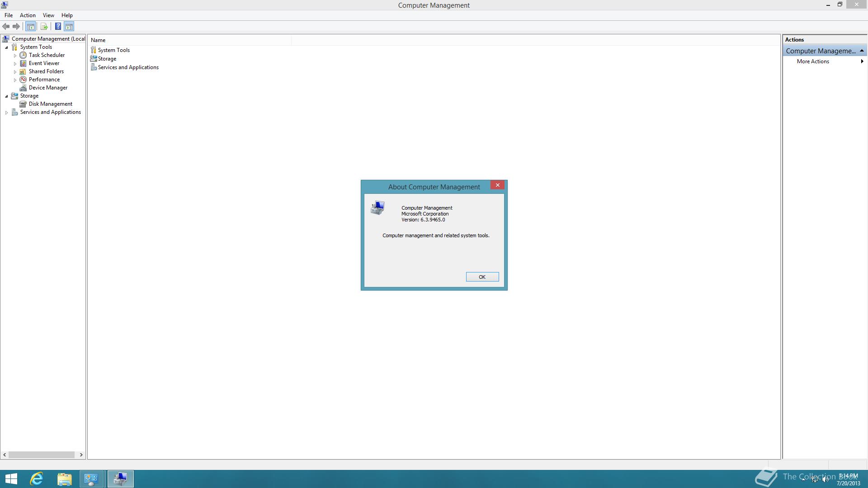
Task: Click the network icon in system tray
Action: 815,480
